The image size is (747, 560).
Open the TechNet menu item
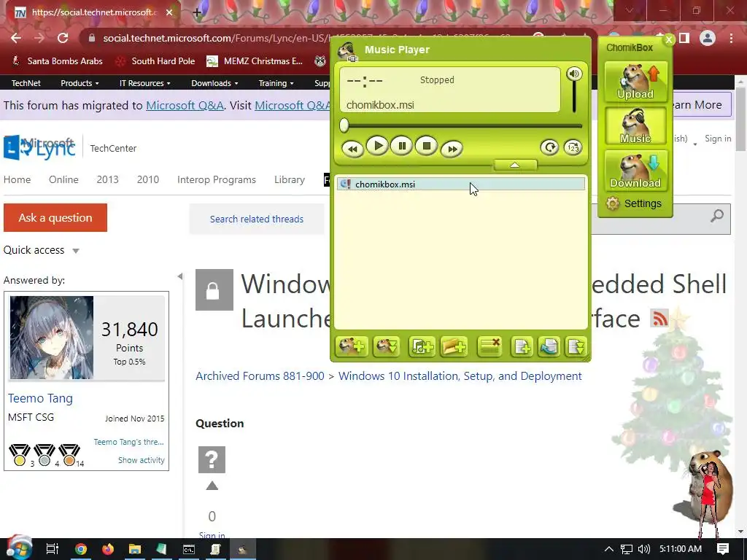click(26, 83)
